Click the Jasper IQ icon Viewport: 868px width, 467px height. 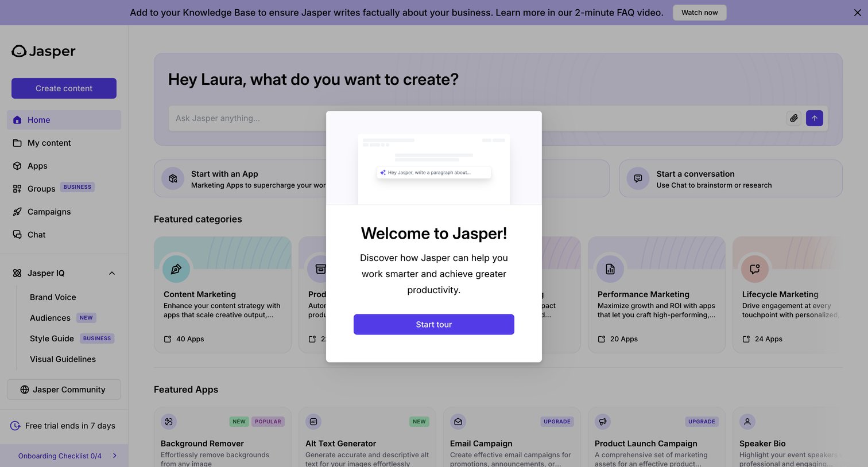point(17,273)
